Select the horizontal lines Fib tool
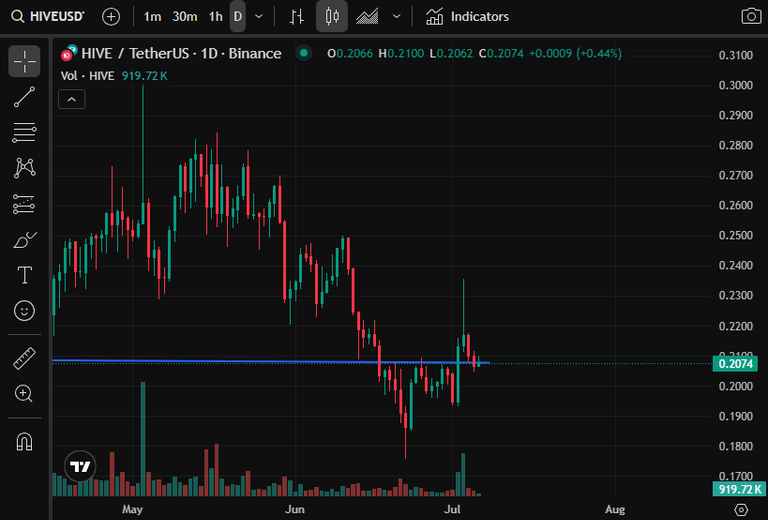 click(x=24, y=133)
